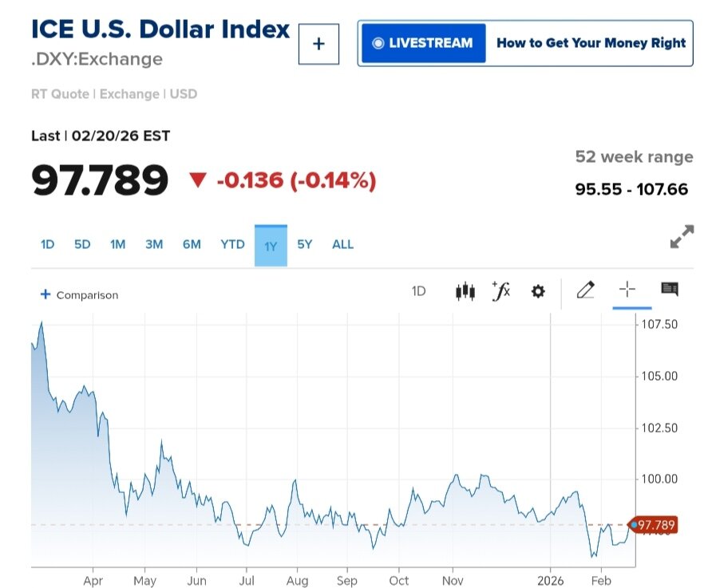Switch to the 1D time range
Screen dimensions: 716x588
(x=47, y=244)
